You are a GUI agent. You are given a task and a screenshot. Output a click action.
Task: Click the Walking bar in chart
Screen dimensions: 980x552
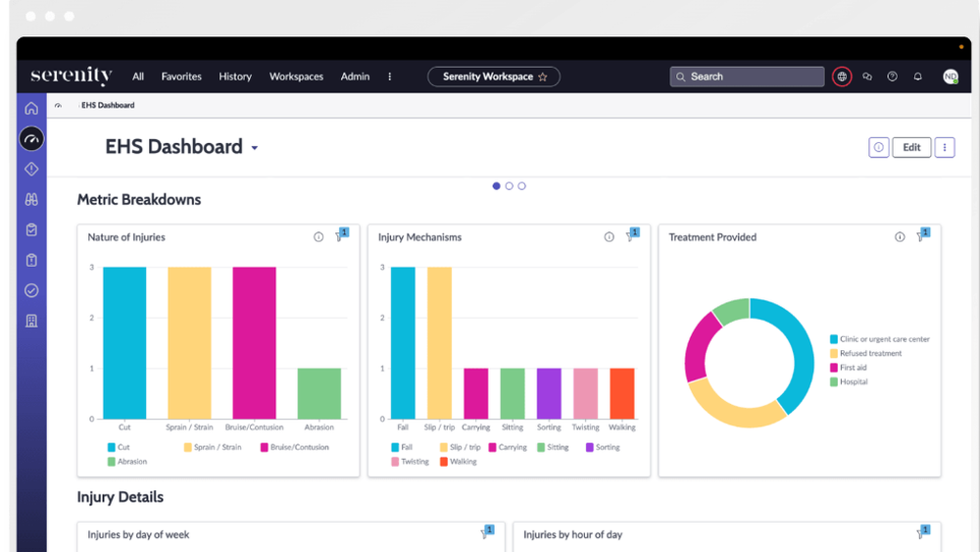[622, 394]
